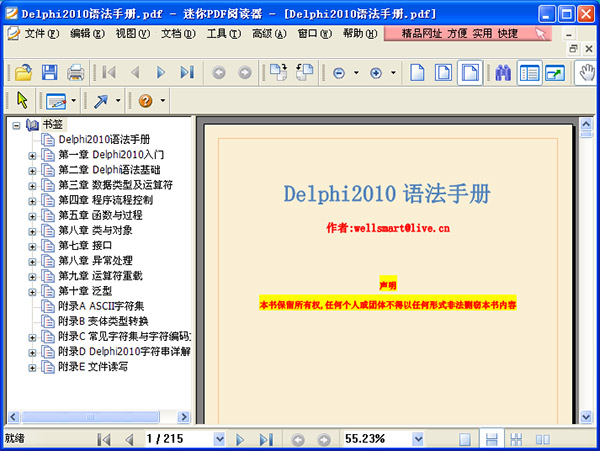This screenshot has height=451, width=600.
Task: Save the document with the floppy disk icon
Action: pyautogui.click(x=49, y=72)
